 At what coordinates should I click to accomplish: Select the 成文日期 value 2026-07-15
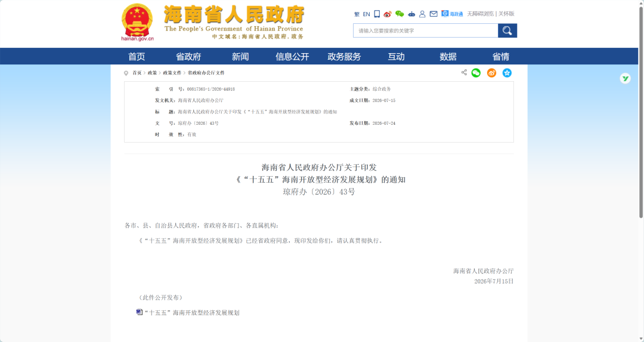click(x=384, y=100)
